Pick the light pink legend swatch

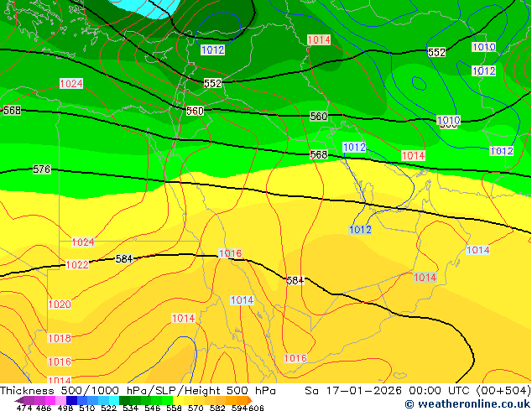pos(60,400)
